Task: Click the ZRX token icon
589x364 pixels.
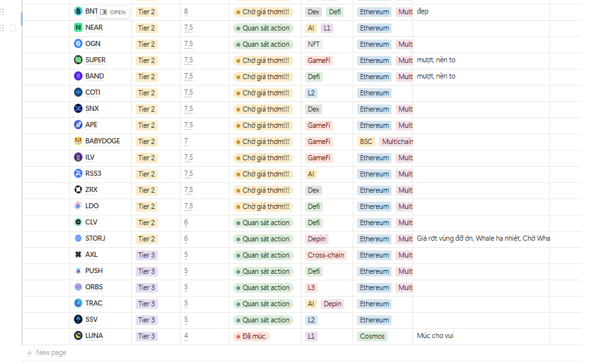Action: [78, 190]
